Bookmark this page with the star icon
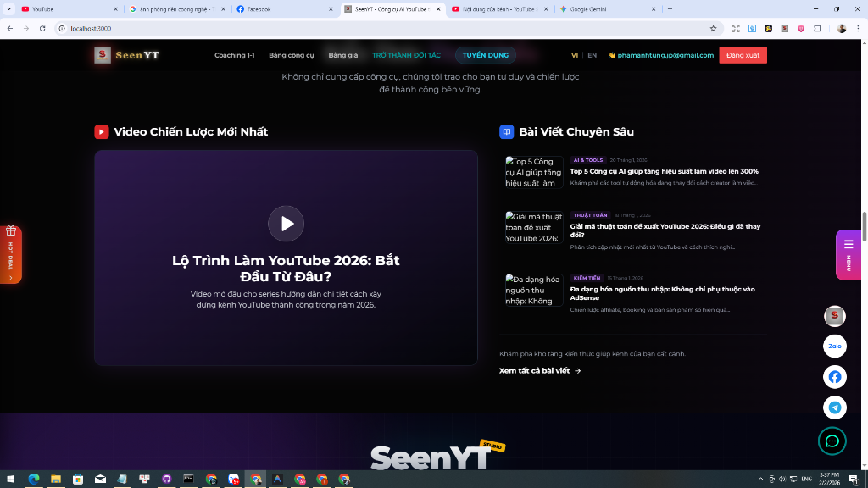 pos(713,28)
